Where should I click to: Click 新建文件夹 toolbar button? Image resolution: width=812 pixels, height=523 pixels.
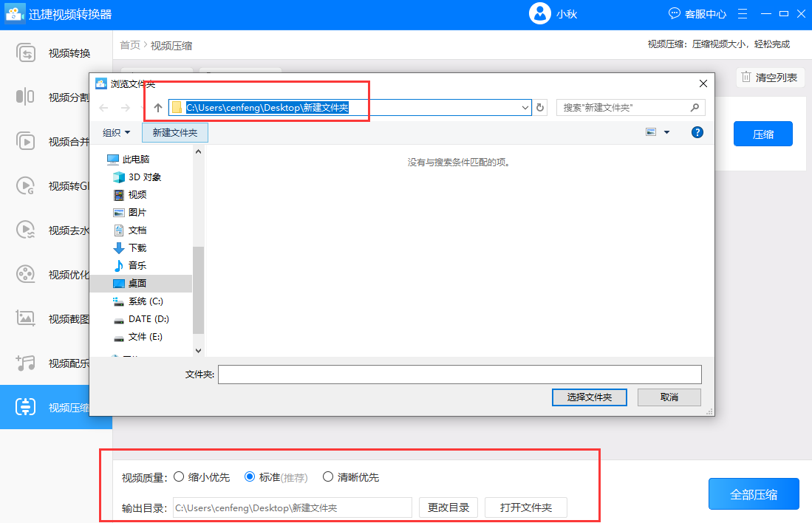[175, 132]
